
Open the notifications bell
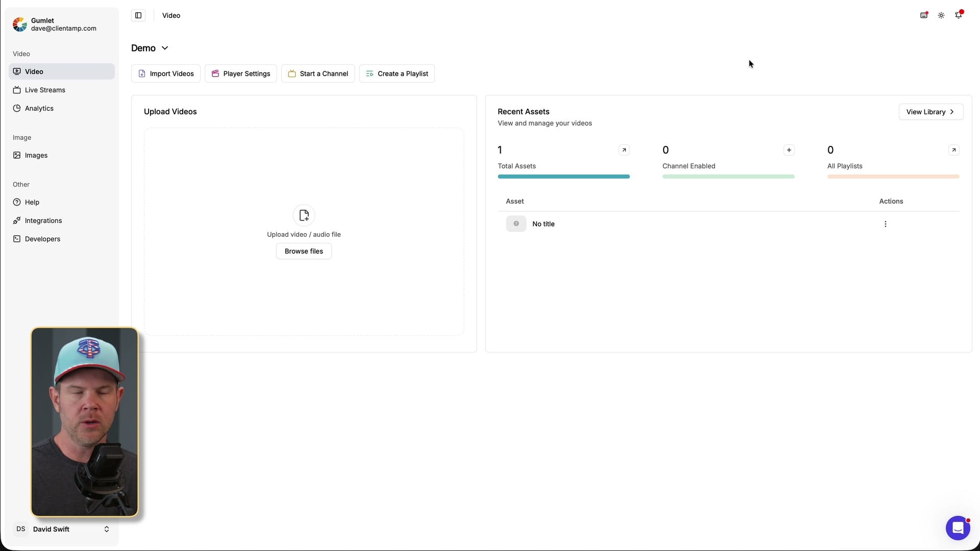959,15
